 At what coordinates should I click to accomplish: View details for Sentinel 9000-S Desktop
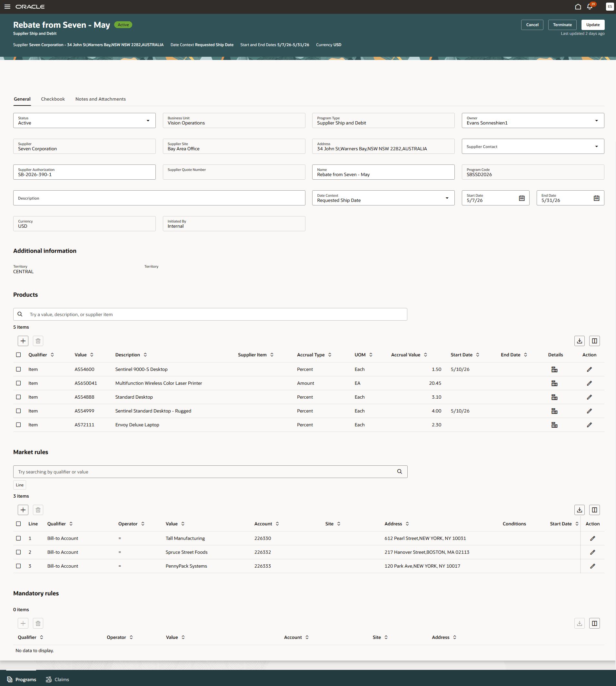point(554,369)
